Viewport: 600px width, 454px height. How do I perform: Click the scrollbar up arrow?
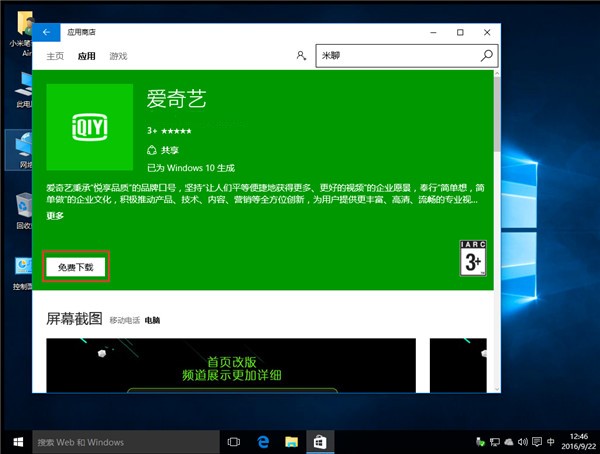pyautogui.click(x=497, y=73)
